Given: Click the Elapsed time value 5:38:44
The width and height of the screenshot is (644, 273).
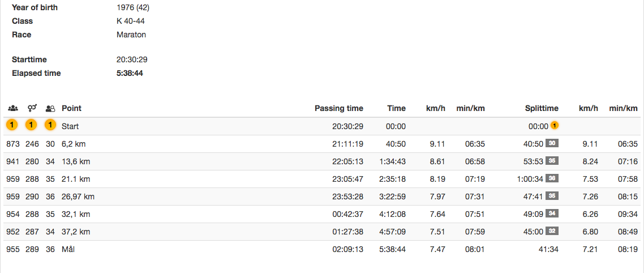Looking at the screenshot, I should (x=130, y=73).
